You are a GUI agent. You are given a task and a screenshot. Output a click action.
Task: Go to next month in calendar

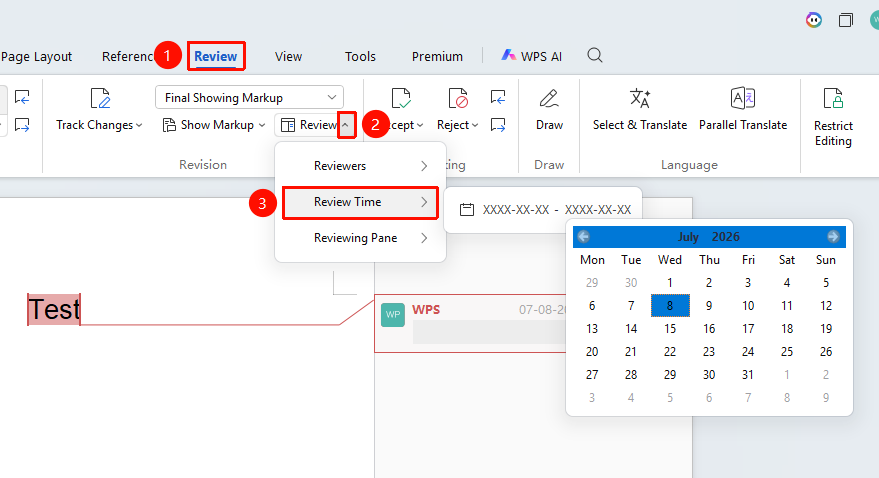(833, 236)
